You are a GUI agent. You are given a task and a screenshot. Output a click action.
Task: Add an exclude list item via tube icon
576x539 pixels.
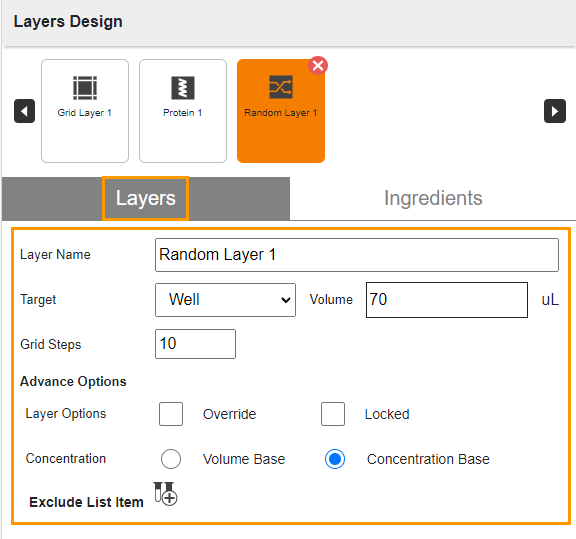165,494
